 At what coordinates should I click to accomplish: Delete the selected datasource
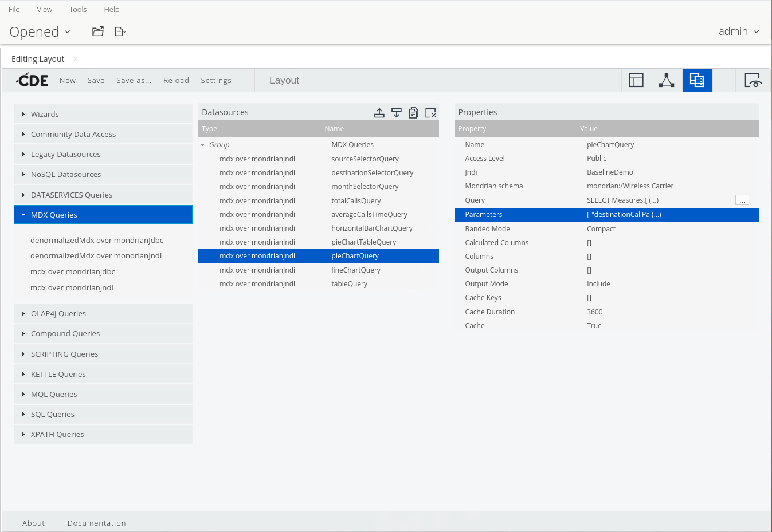coord(431,113)
